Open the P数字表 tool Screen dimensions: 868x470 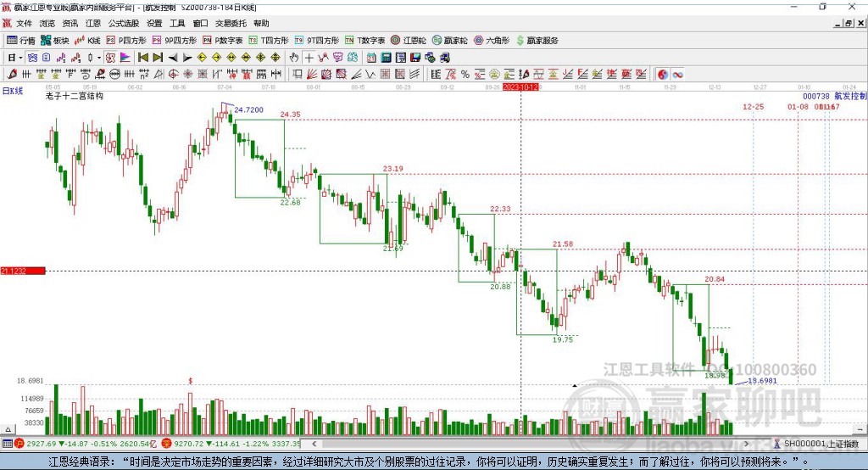tap(223, 41)
